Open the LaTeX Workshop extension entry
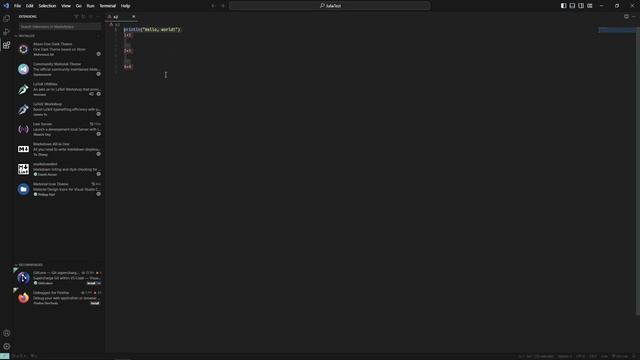This screenshot has height=360, width=640. click(x=60, y=109)
